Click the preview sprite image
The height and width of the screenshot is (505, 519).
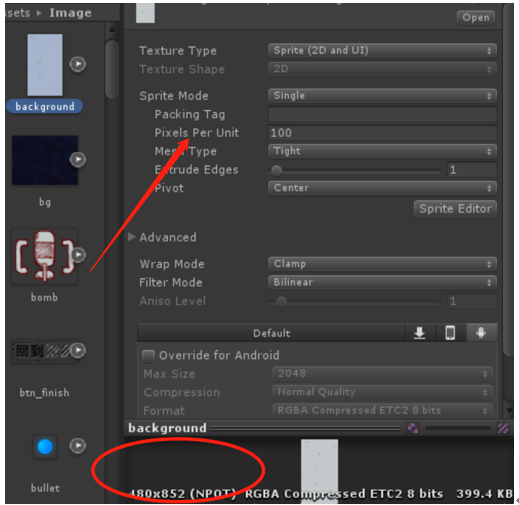pyautogui.click(x=319, y=471)
